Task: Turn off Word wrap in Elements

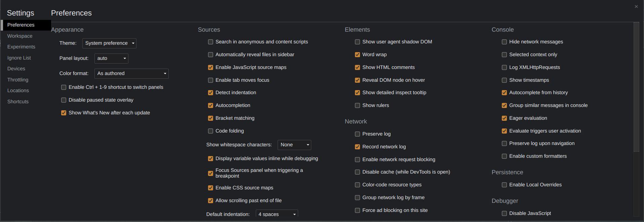Action: (358, 55)
